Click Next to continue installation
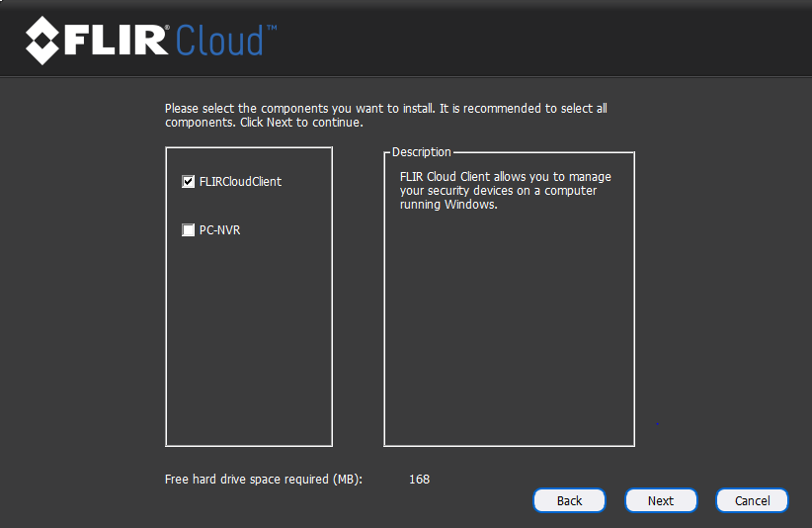812x528 pixels. coord(661,500)
